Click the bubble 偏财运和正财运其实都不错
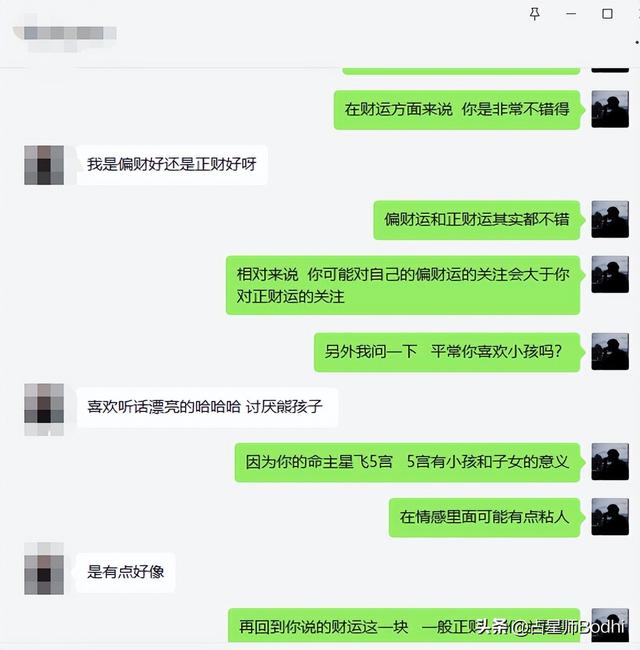This screenshot has height=650, width=640. 477,220
